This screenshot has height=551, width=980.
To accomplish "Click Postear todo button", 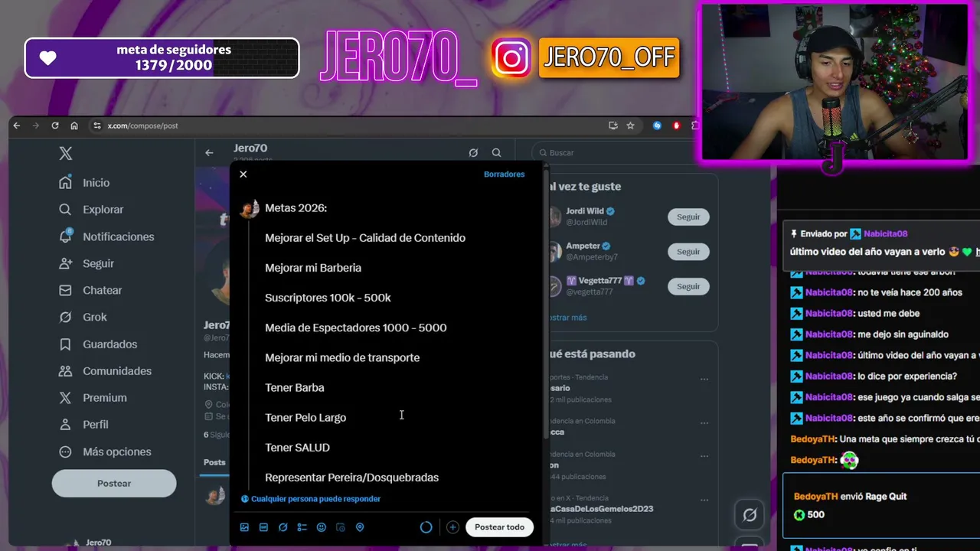I will pos(499,527).
